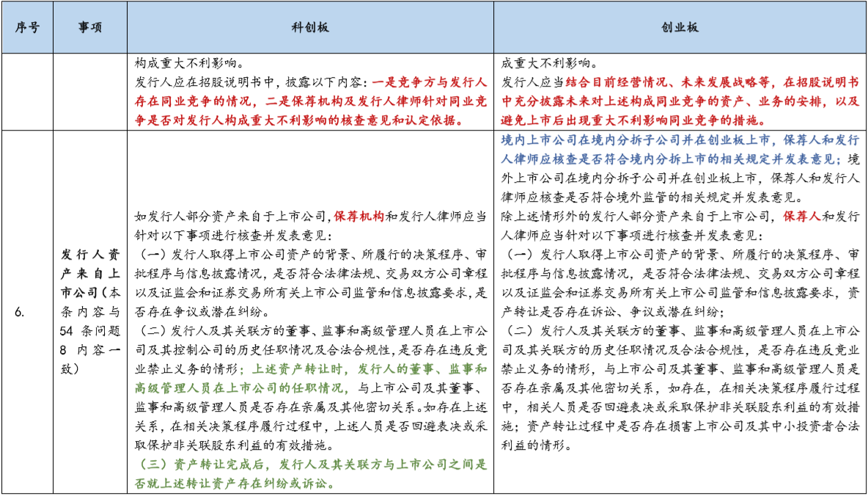Click red 保荐机构 text in 科创板 column

[x=359, y=216]
